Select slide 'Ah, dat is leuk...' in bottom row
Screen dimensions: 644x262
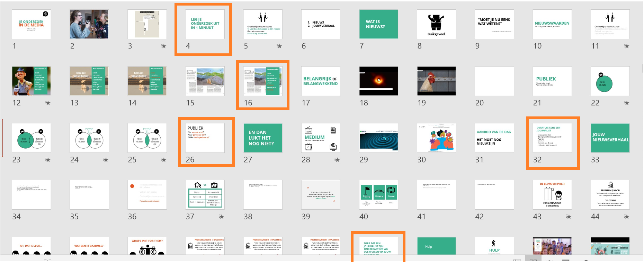point(32,246)
